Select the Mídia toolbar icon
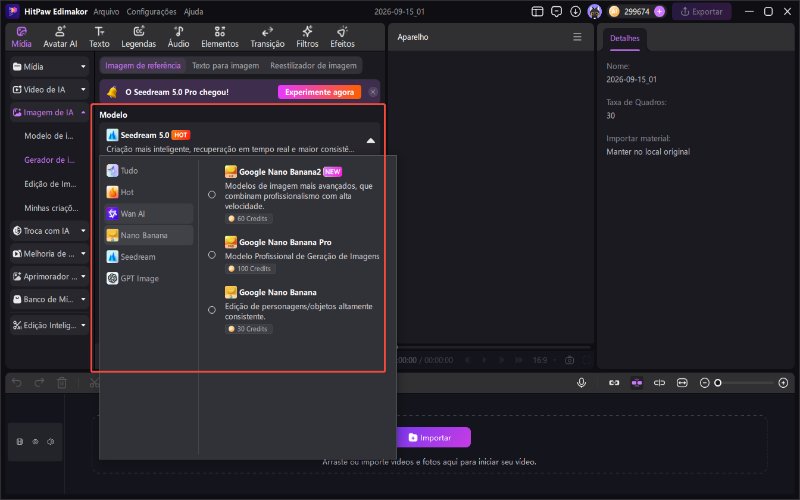The width and height of the screenshot is (800, 500). [21, 37]
